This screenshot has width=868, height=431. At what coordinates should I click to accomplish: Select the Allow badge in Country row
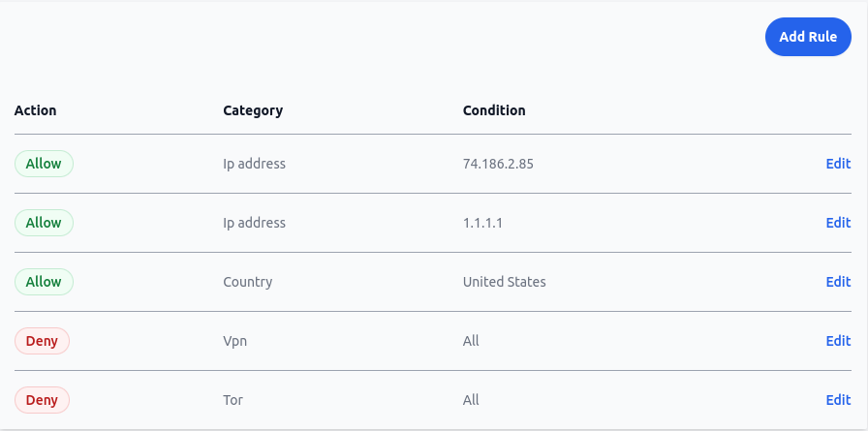(44, 282)
